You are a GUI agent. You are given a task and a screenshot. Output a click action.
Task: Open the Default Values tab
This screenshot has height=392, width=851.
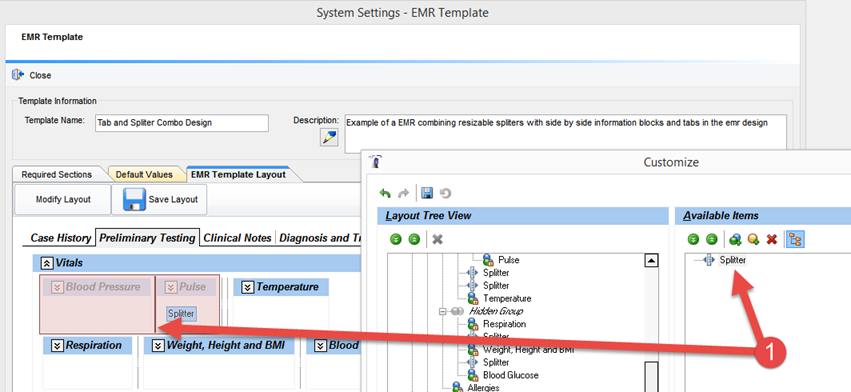(144, 174)
